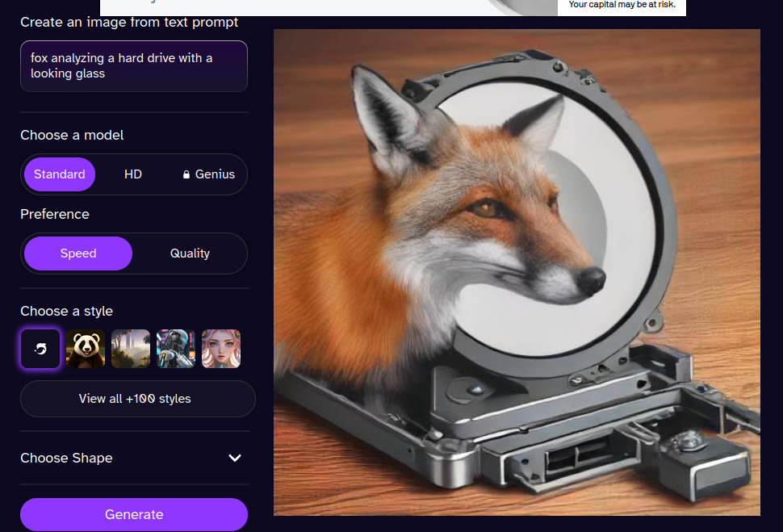Viewport: 783px width, 532px height.
Task: Set preference to Quality
Action: coord(190,253)
